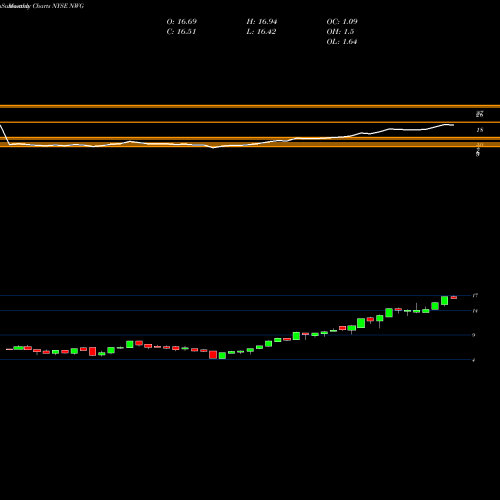
Task: Click the close price value C: 16.51
Action: coord(181,32)
